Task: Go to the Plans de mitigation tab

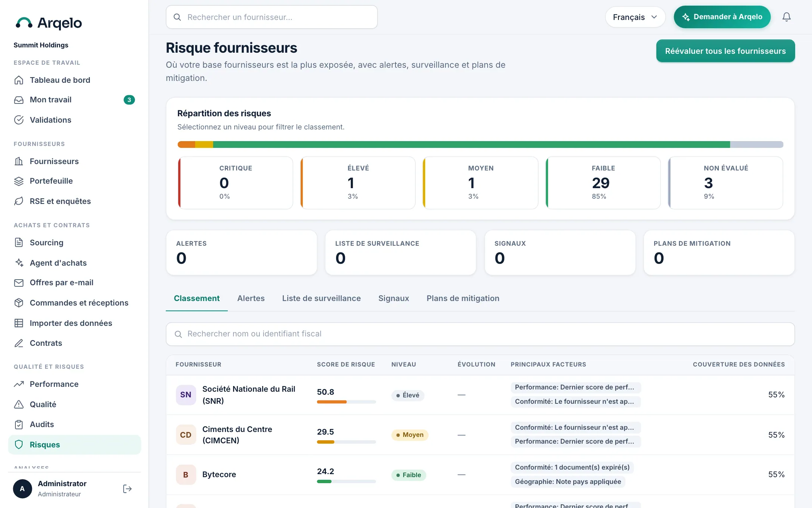Action: [x=463, y=298]
